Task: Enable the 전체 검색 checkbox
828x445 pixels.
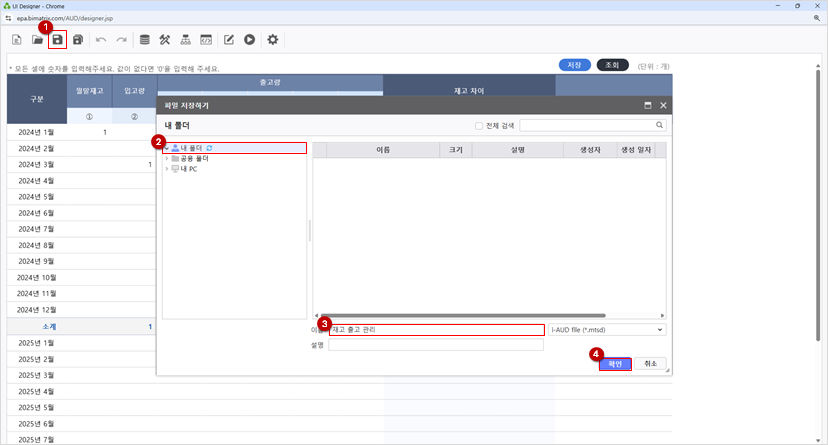Action: (x=479, y=126)
